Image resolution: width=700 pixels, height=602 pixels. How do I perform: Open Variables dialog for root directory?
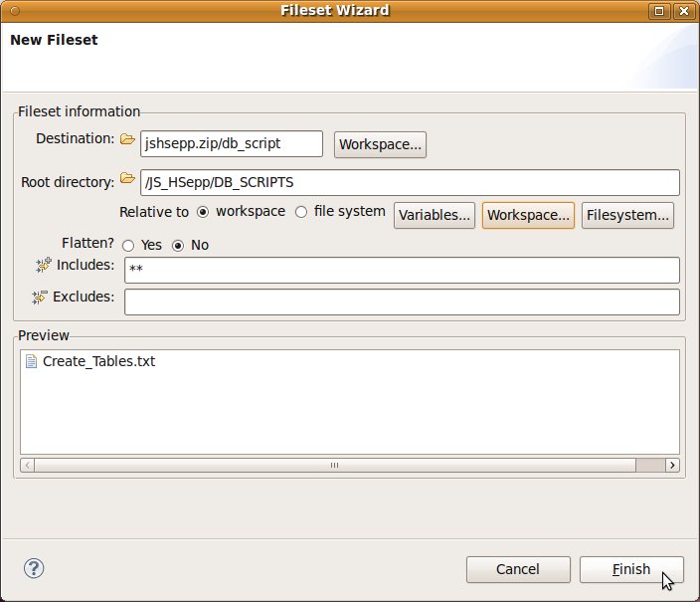coord(435,215)
